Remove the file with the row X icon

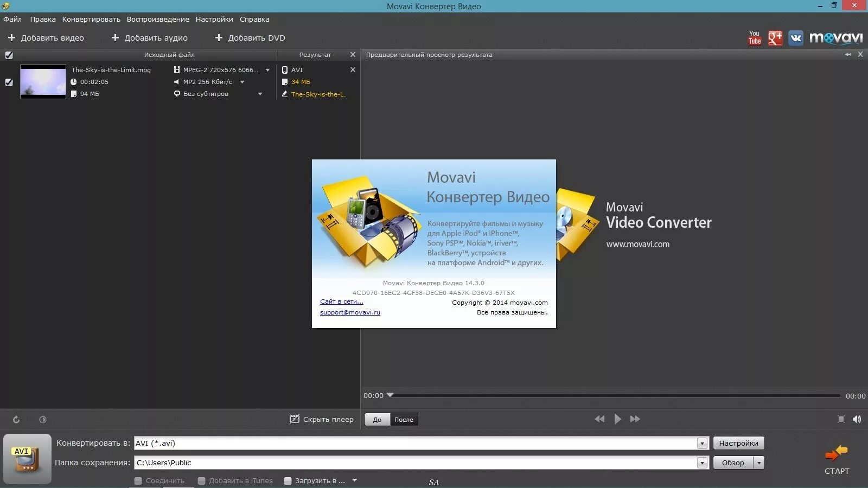[353, 70]
